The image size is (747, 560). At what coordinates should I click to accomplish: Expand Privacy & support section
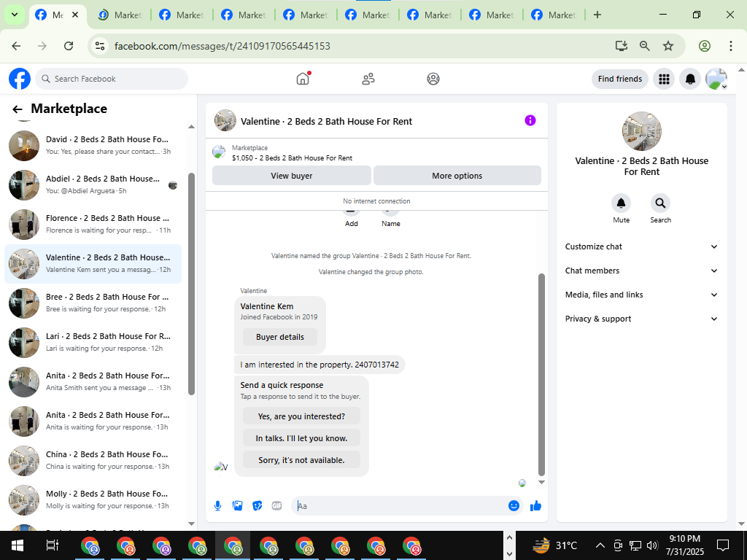click(x=641, y=319)
